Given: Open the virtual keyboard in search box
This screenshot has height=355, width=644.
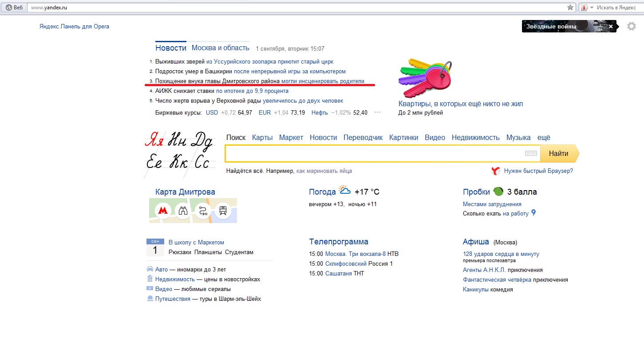Looking at the screenshot, I should tap(531, 154).
